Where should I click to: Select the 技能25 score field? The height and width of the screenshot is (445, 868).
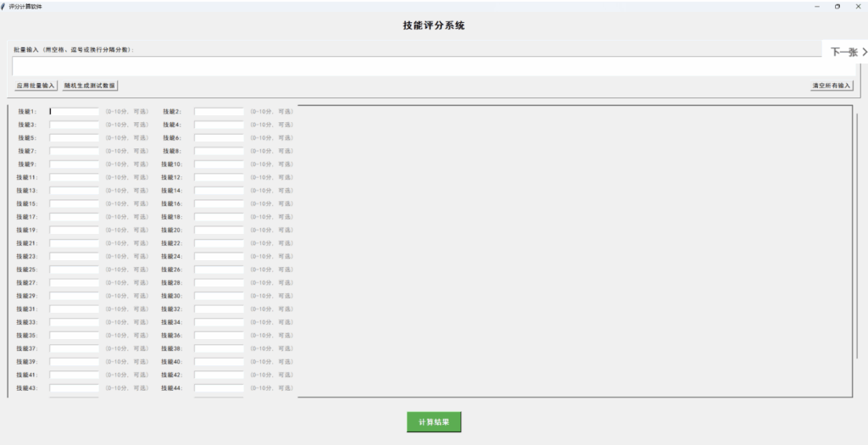[x=75, y=270]
